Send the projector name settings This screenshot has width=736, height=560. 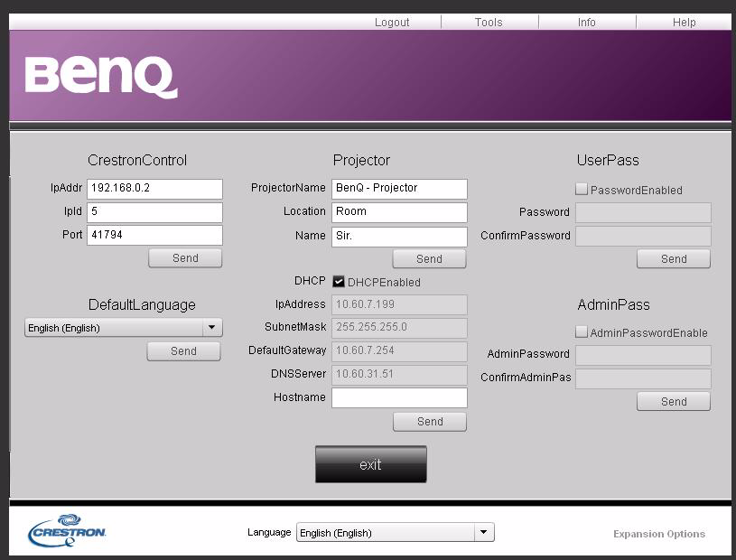(x=430, y=258)
